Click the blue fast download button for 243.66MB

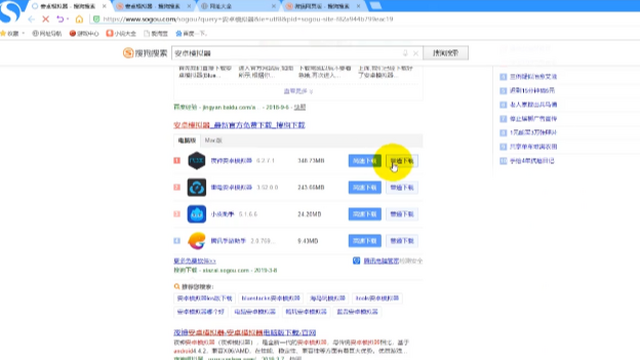click(364, 187)
